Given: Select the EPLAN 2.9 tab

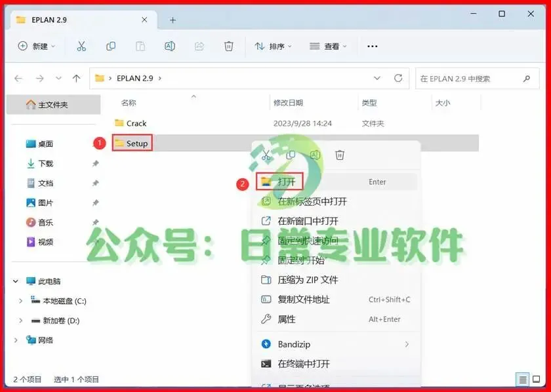Looking at the screenshot, I should click(x=83, y=20).
